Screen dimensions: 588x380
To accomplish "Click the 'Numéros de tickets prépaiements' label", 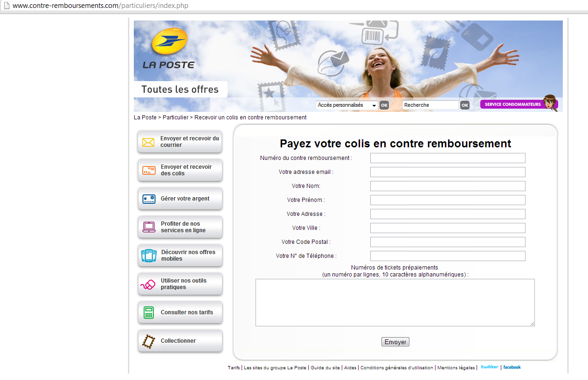I will tap(394, 268).
